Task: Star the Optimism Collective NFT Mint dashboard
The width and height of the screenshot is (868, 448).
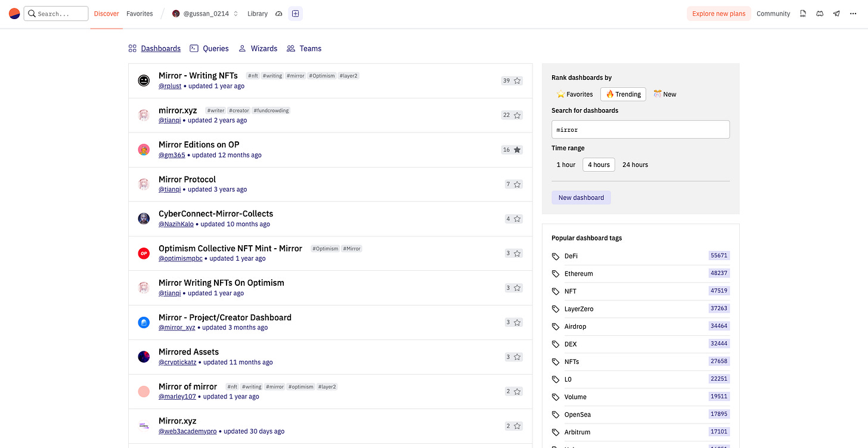Action: [517, 254]
